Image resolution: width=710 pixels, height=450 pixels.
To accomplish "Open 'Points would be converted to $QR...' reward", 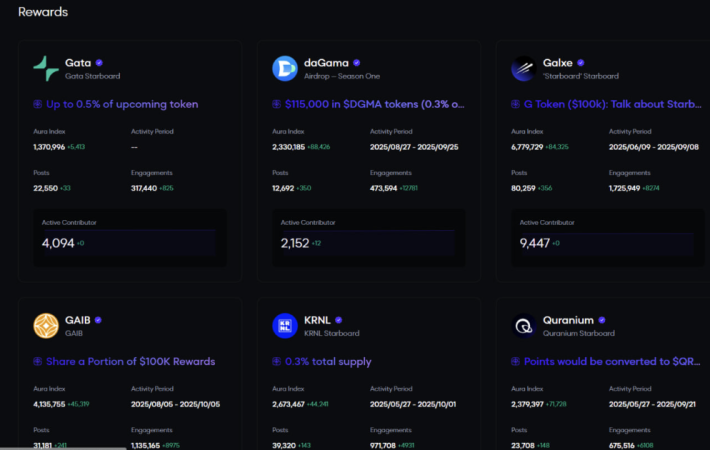I will pos(612,361).
